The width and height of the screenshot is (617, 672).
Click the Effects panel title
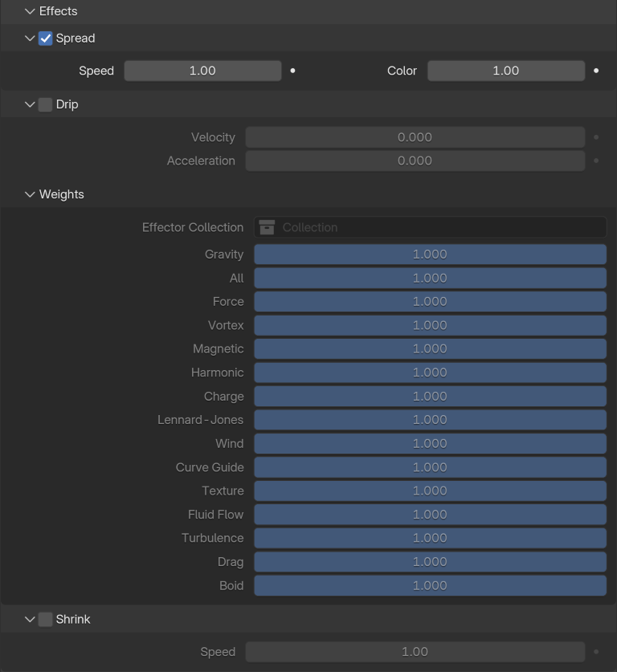point(59,11)
